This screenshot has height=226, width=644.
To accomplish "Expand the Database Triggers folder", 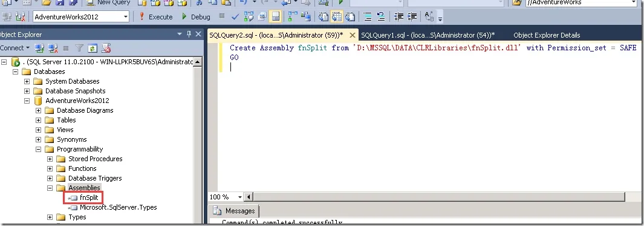I will click(x=50, y=178).
